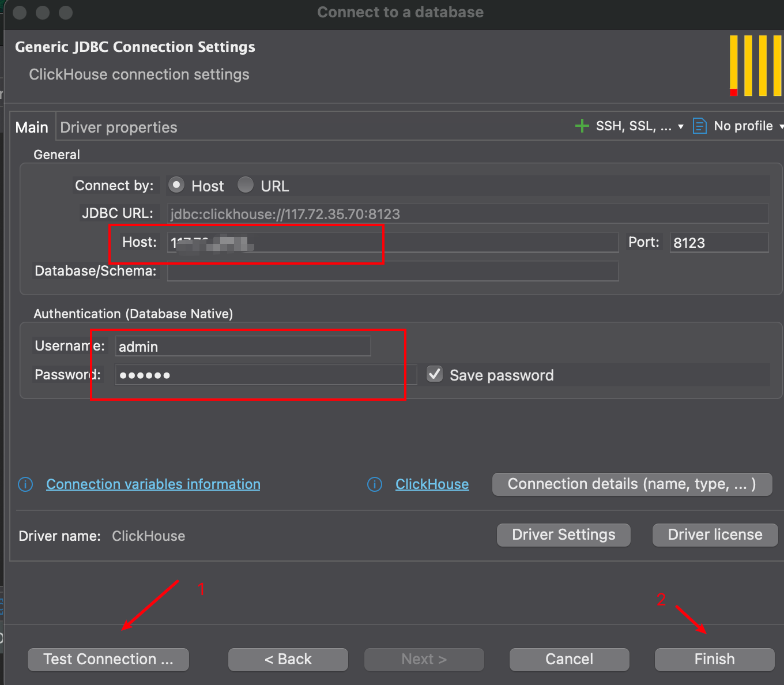
Task: Click into the Host input field
Action: pyautogui.click(x=393, y=242)
